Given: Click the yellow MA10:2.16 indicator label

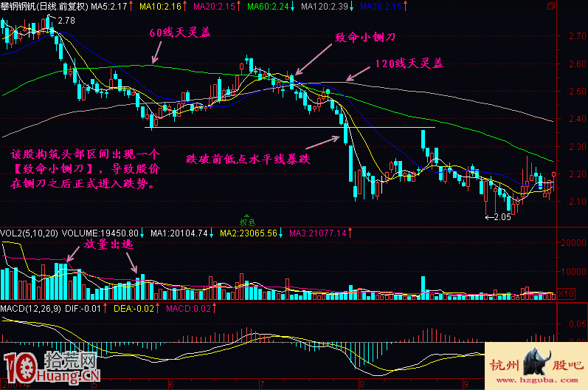Looking at the screenshot, I should click(160, 7).
